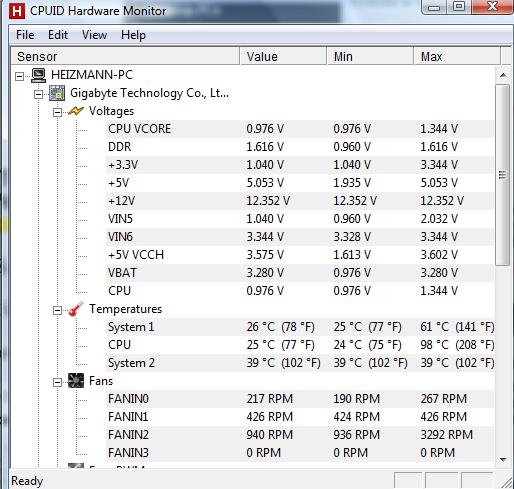
Task: Select the System 1 temperature row
Action: (300, 327)
